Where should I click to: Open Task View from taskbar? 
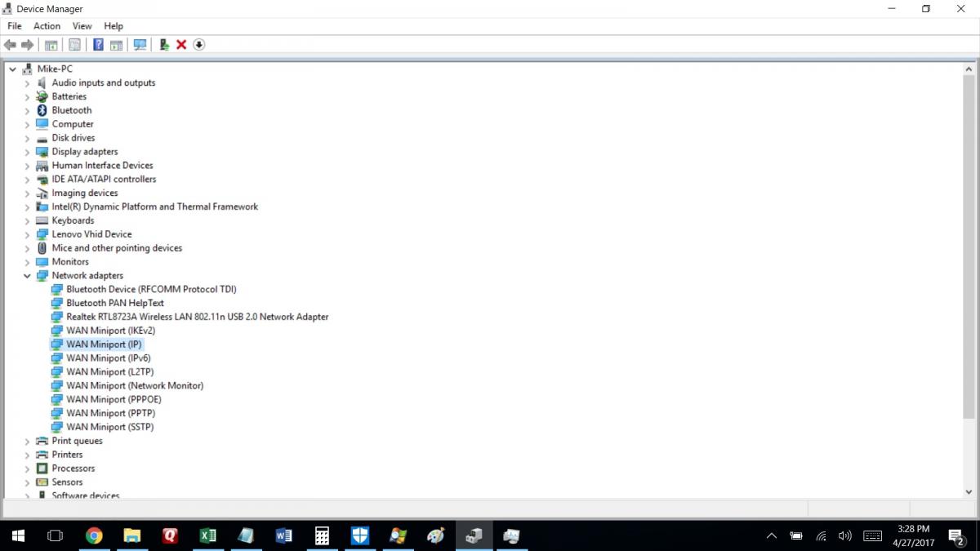click(56, 536)
